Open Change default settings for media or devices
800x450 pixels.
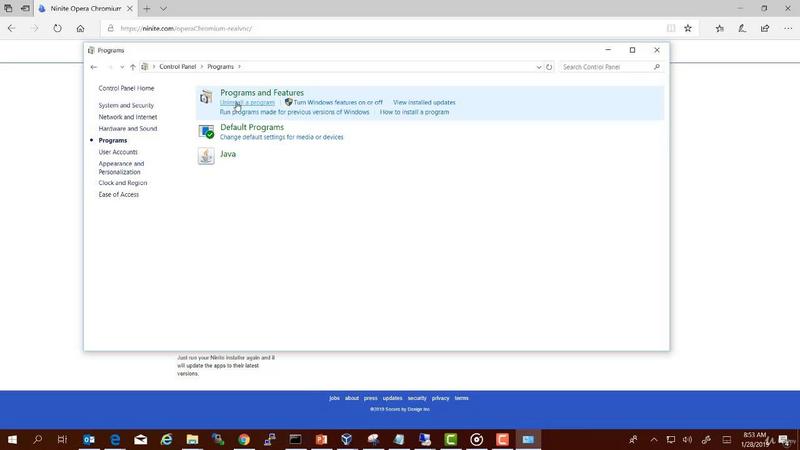pos(282,137)
